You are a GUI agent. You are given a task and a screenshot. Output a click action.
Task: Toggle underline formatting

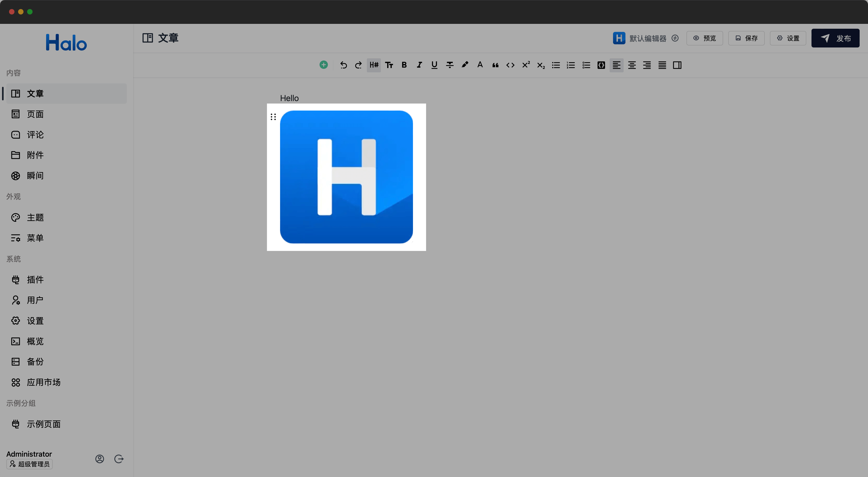pyautogui.click(x=434, y=65)
